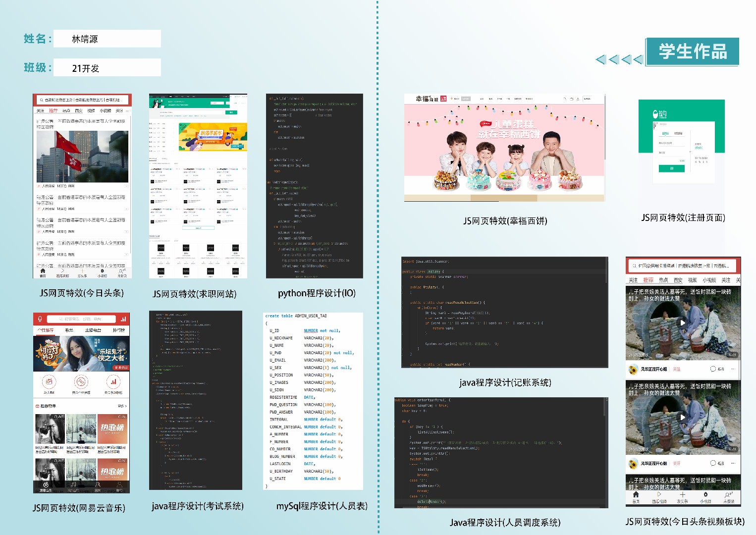Click the home icon in Toutiao video bottom bar
Viewport: 756px width, 535px height.
coord(636,495)
